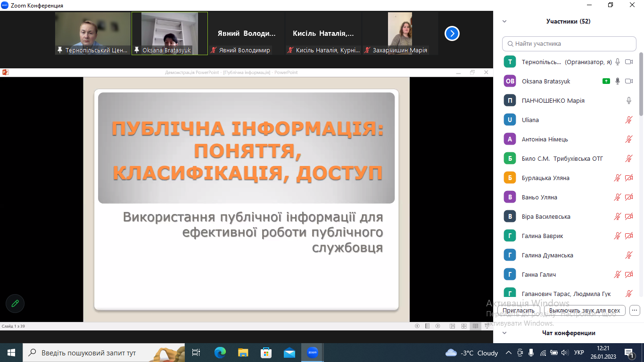Collapse the Чат конференции panel chevron

[504, 333]
